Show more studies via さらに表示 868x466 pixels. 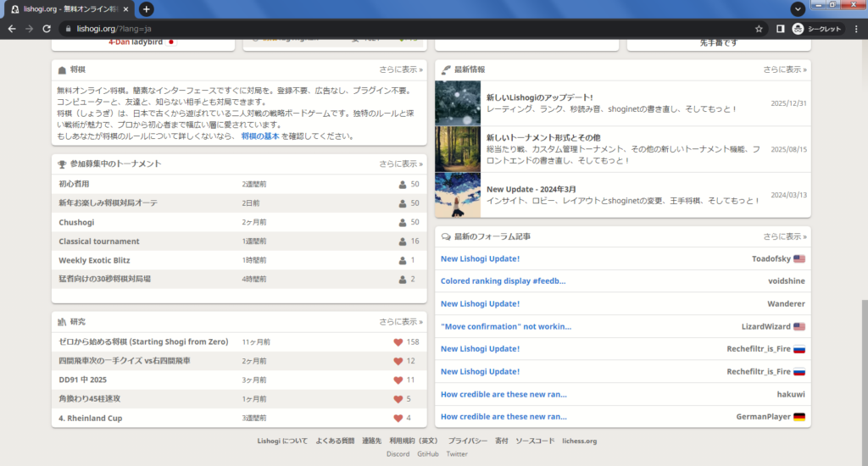(401, 322)
